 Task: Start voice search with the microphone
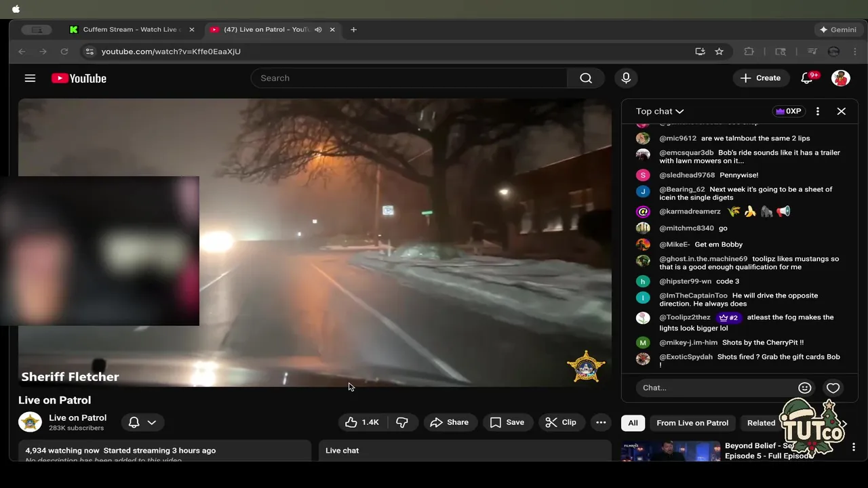pos(626,78)
